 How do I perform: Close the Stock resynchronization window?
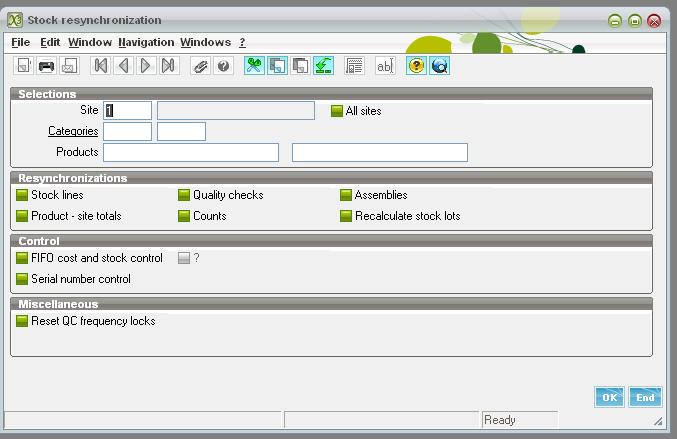[654, 20]
